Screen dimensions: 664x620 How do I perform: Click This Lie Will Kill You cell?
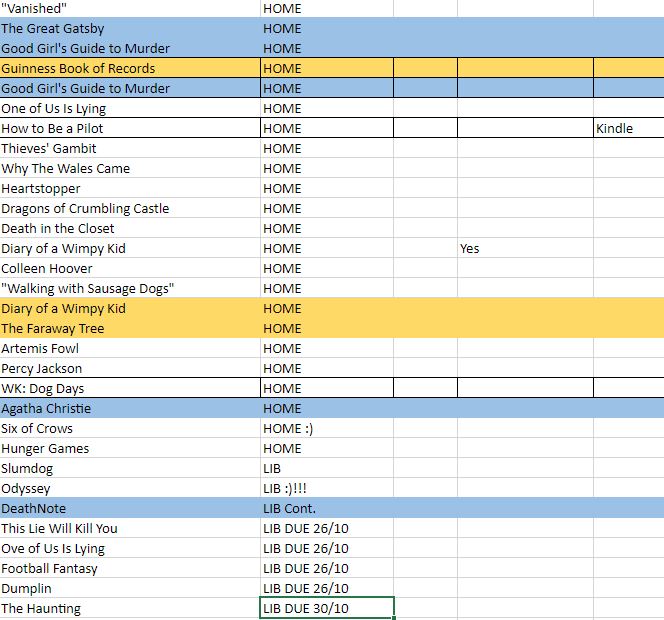tap(130, 528)
